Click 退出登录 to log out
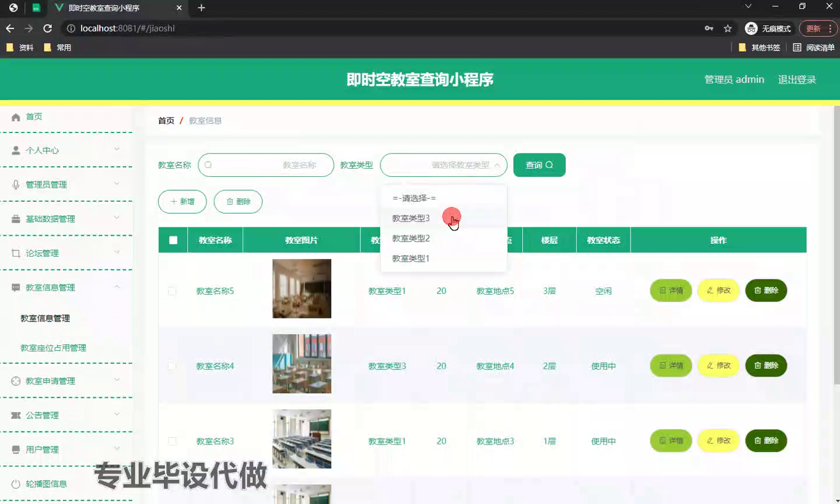This screenshot has width=840, height=504. (x=797, y=79)
